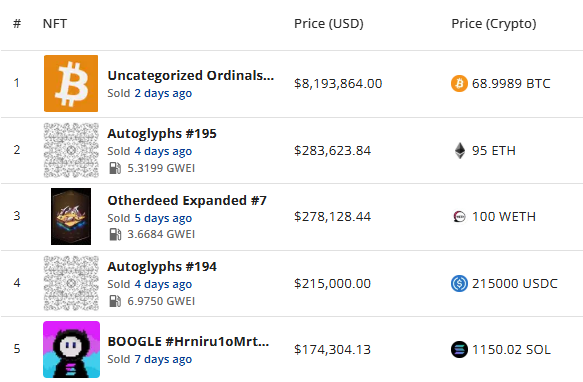Image resolution: width=583 pixels, height=382 pixels.
Task: Click the orange Bitcoin logo thumbnail
Action: click(x=71, y=83)
